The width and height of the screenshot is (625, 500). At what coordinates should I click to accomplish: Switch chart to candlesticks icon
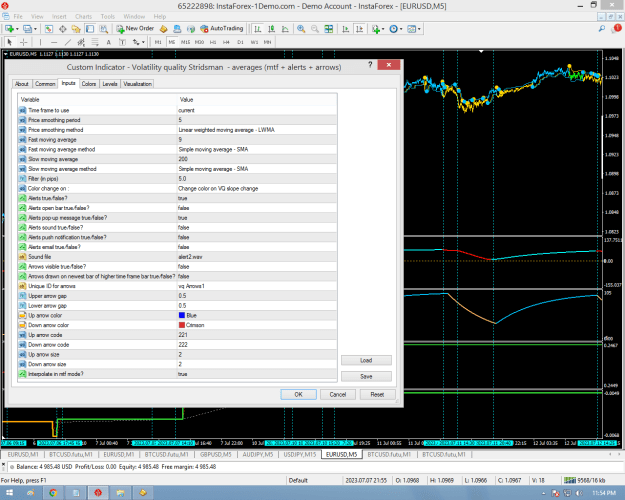point(271,29)
